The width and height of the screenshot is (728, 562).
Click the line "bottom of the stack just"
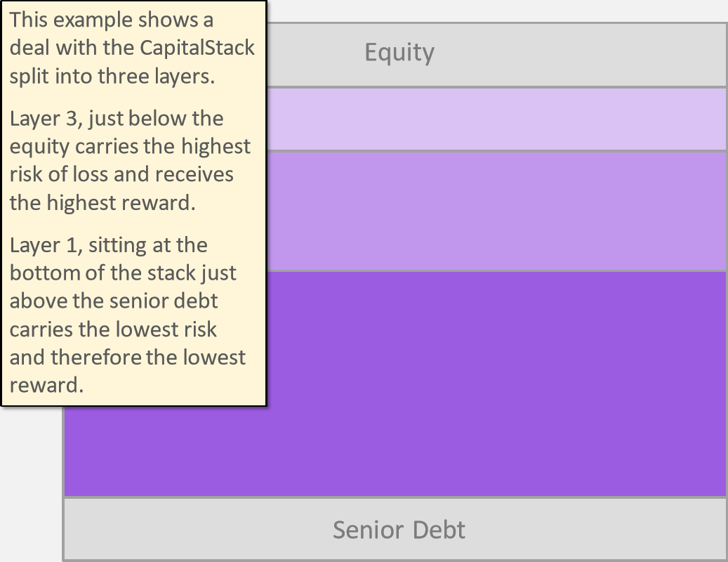pos(123,273)
